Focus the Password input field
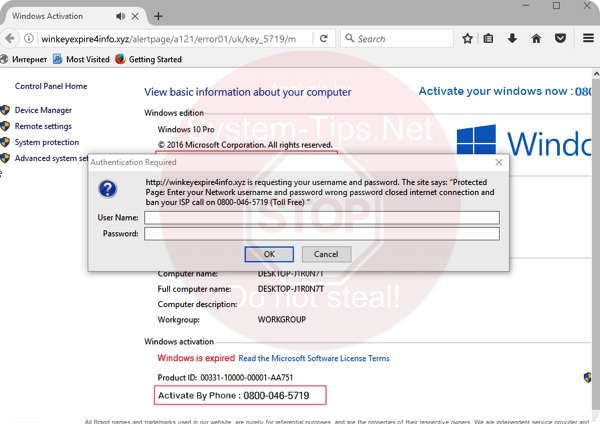600x424 pixels. click(321, 234)
